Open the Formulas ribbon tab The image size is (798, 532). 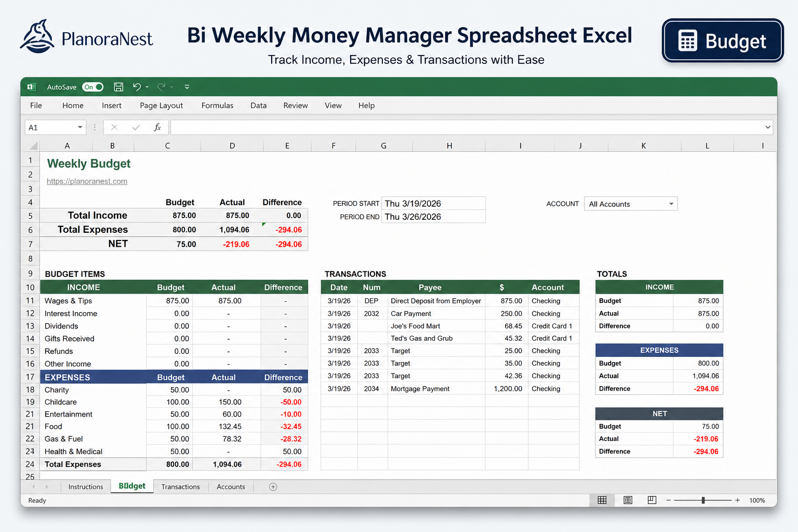217,105
